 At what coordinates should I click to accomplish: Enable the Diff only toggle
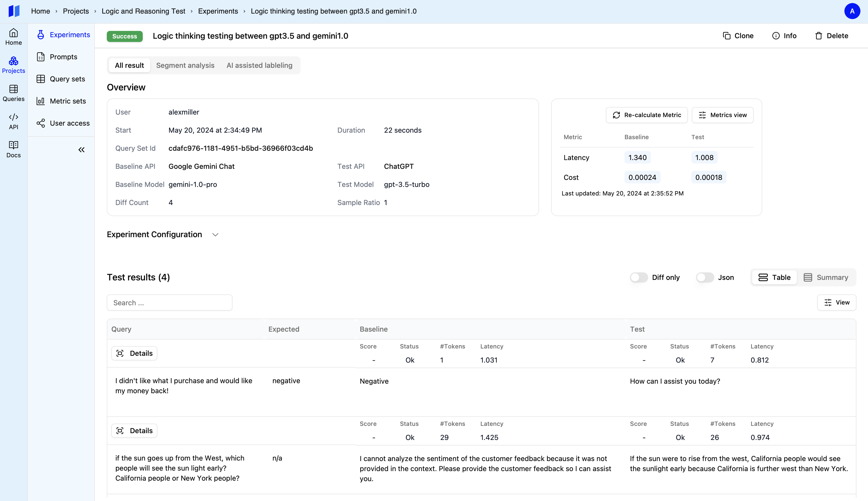click(639, 277)
